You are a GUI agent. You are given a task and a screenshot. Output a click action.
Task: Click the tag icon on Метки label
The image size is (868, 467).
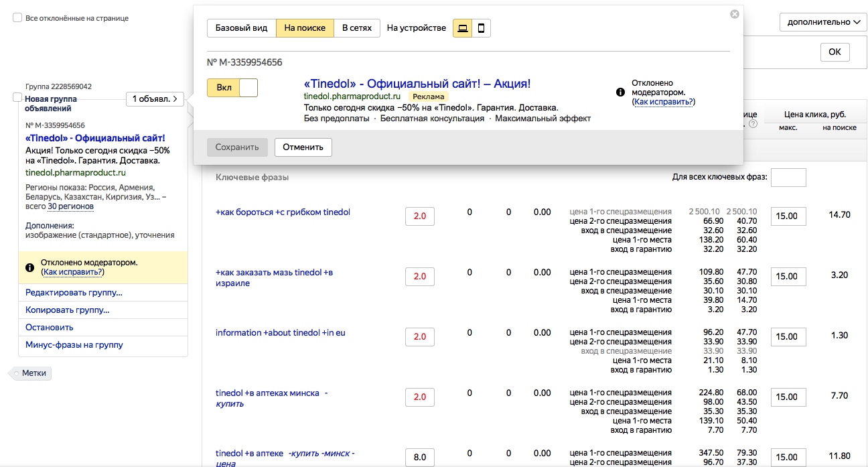(x=16, y=373)
